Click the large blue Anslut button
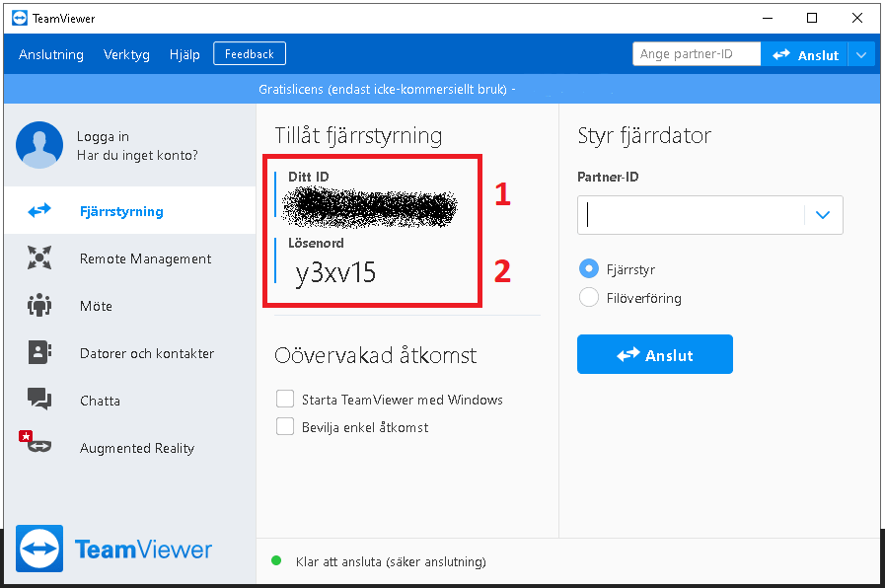885x588 pixels. pos(655,354)
